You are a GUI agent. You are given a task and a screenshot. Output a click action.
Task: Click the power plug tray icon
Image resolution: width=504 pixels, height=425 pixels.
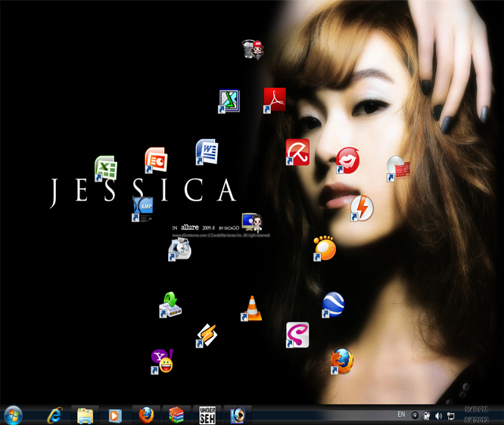427,416
